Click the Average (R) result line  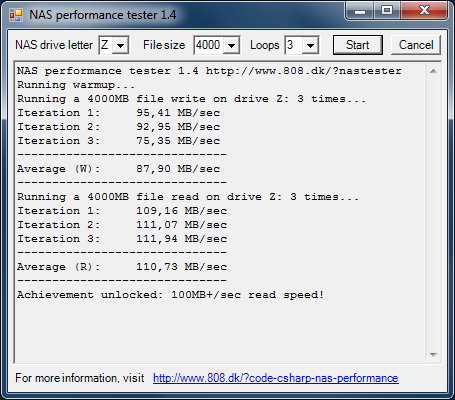[122, 267]
